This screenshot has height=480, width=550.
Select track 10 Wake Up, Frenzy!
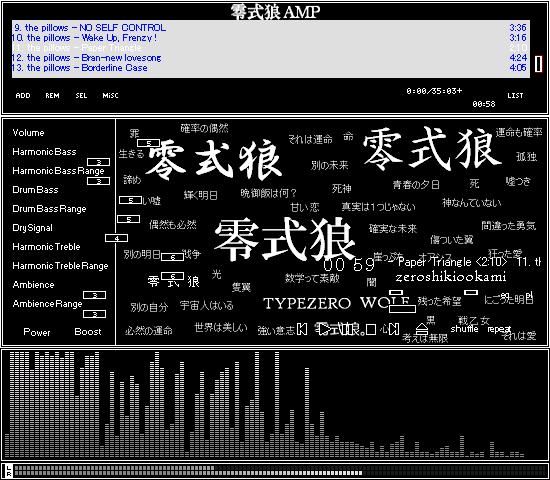click(x=271, y=38)
